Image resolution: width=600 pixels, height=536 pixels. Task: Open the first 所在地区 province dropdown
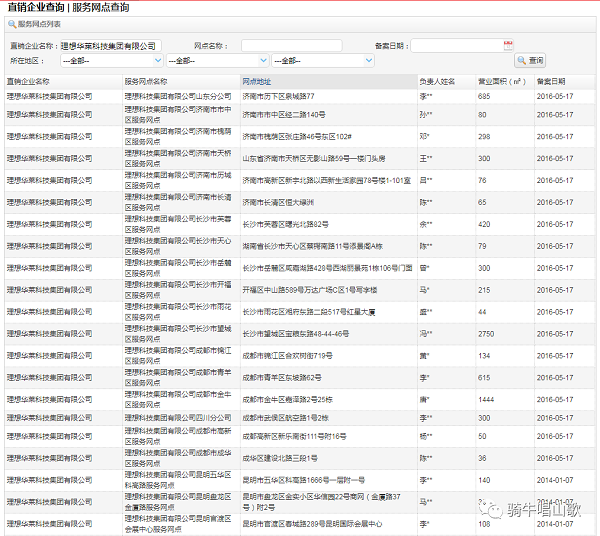click(x=112, y=60)
